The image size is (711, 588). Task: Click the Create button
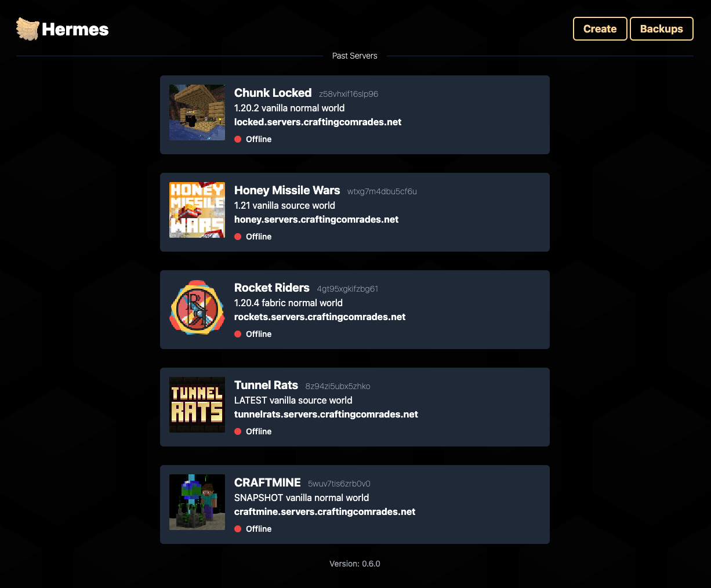[600, 29]
